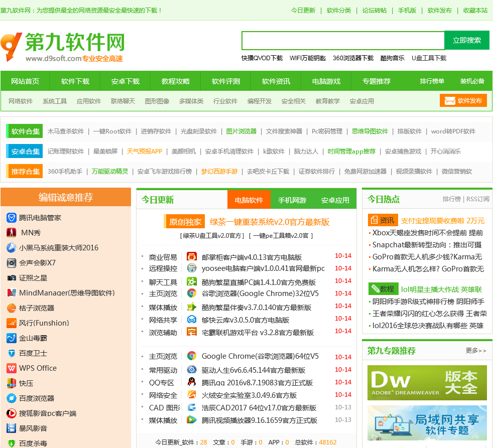Click the 搜狐影音pc客户端 icon
Screen dimensions: 493x448
12,413
